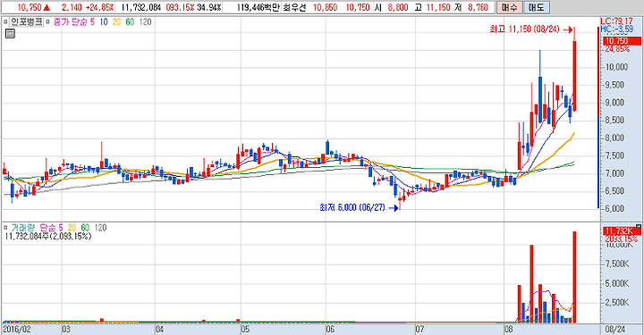The width and height of the screenshot is (644, 335).
Task: Click the LC:79.17 indicator value
Action: coord(616,21)
